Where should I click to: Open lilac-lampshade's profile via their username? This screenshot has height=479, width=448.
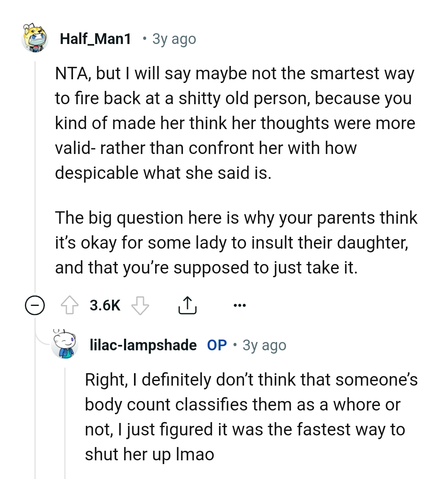(143, 345)
